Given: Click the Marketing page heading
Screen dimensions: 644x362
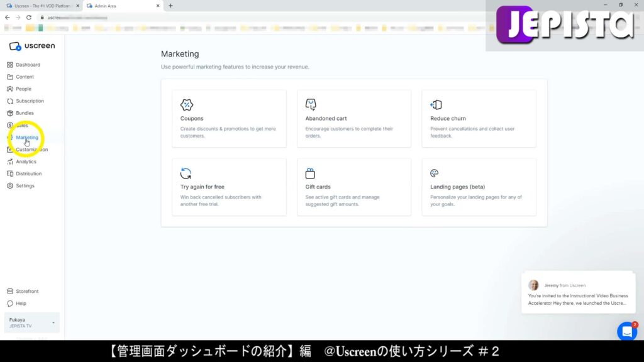Looking at the screenshot, I should tap(180, 54).
